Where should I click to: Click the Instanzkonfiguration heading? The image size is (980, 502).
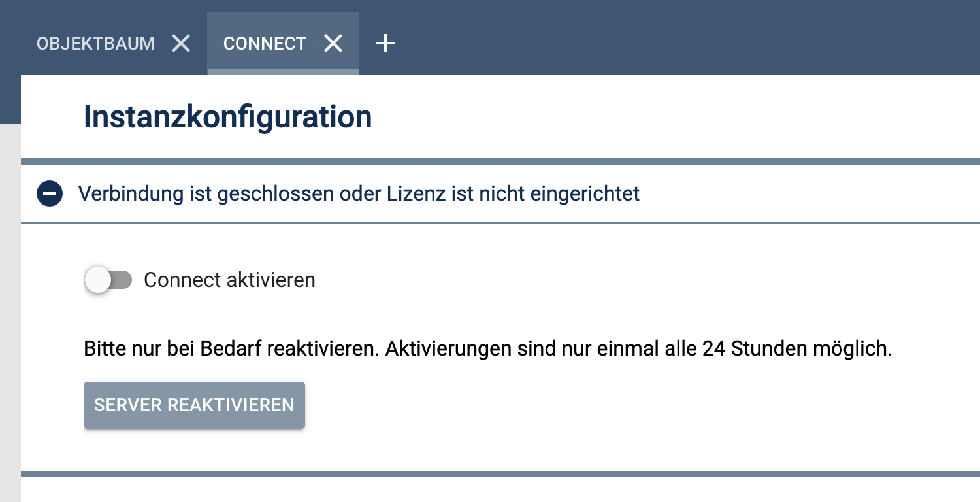click(228, 117)
